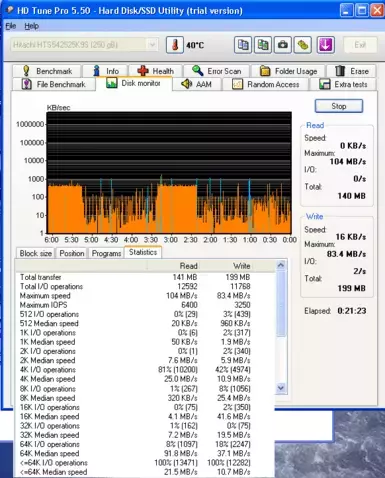Click the Write speed 16 KB/s value
Screen dimensions: 385x478
tap(351, 237)
